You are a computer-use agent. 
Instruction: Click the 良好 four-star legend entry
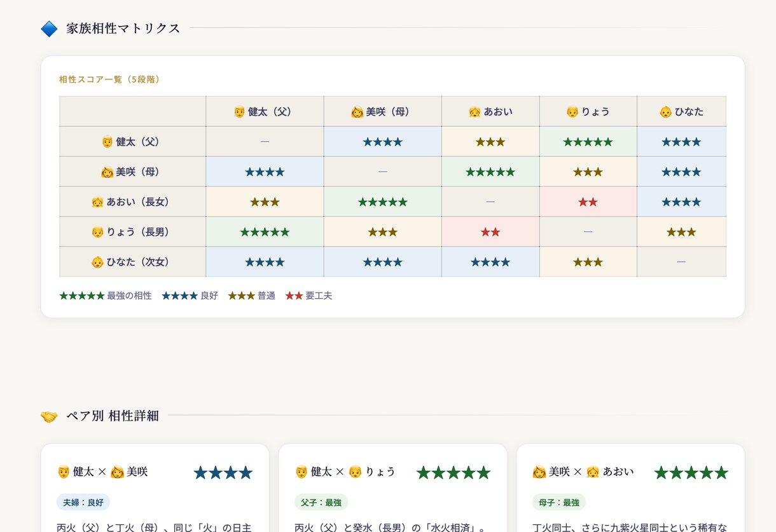[190, 296]
